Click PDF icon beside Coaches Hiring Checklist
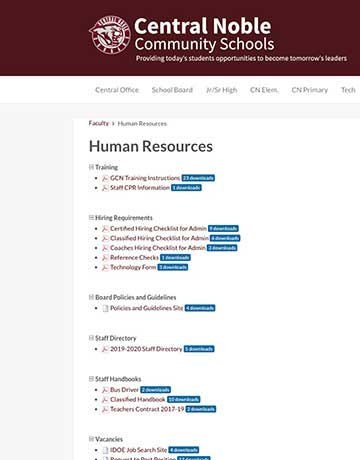 (x=105, y=248)
